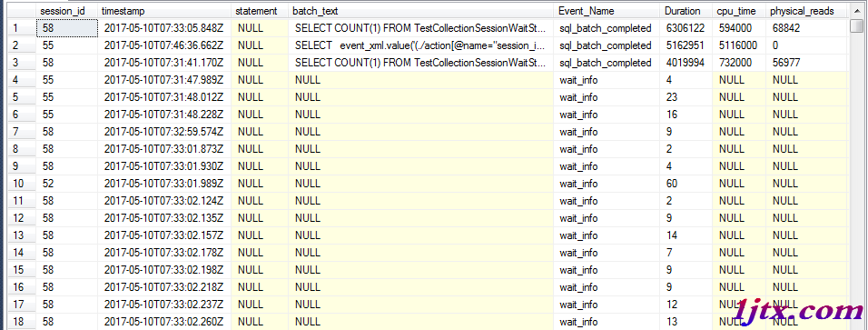The width and height of the screenshot is (868, 330).
Task: Click the vertical scrollbar thumb
Action: tap(856, 26)
